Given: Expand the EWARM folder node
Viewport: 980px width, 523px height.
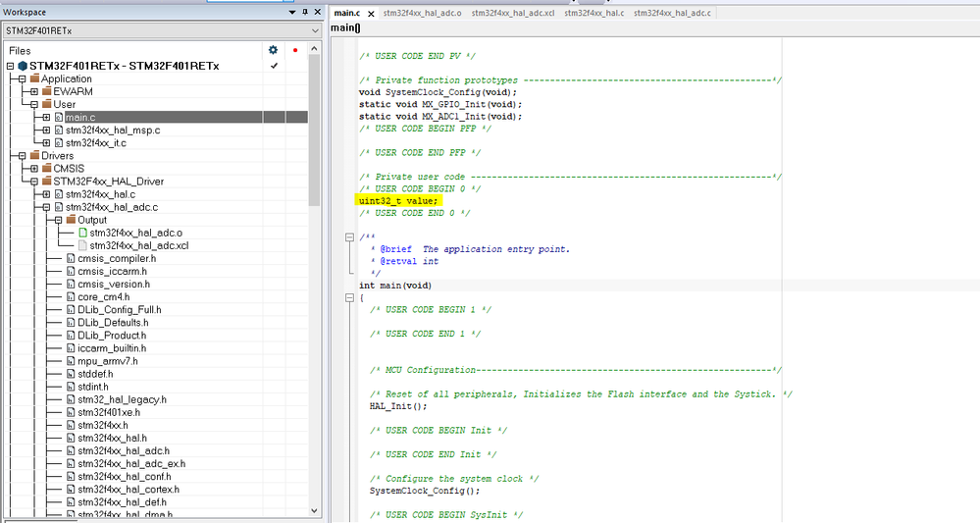Looking at the screenshot, I should click(x=33, y=92).
